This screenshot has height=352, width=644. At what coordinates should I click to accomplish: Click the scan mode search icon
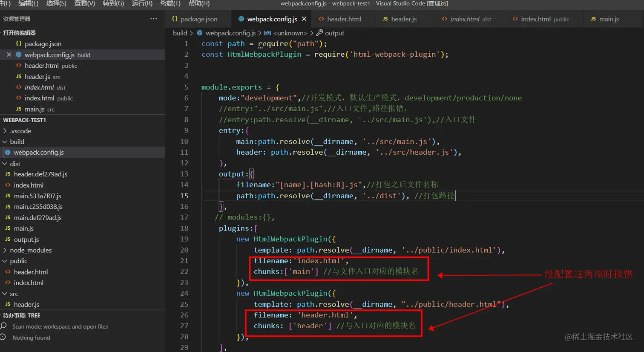tap(4, 326)
